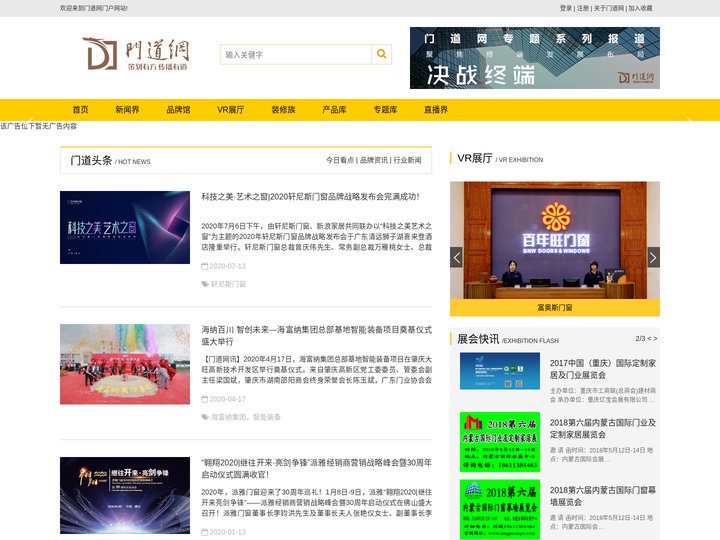Open 2018内蒙古国际门业 exhibition thumbnail
Screen dimensions: 720x540
(x=500, y=442)
